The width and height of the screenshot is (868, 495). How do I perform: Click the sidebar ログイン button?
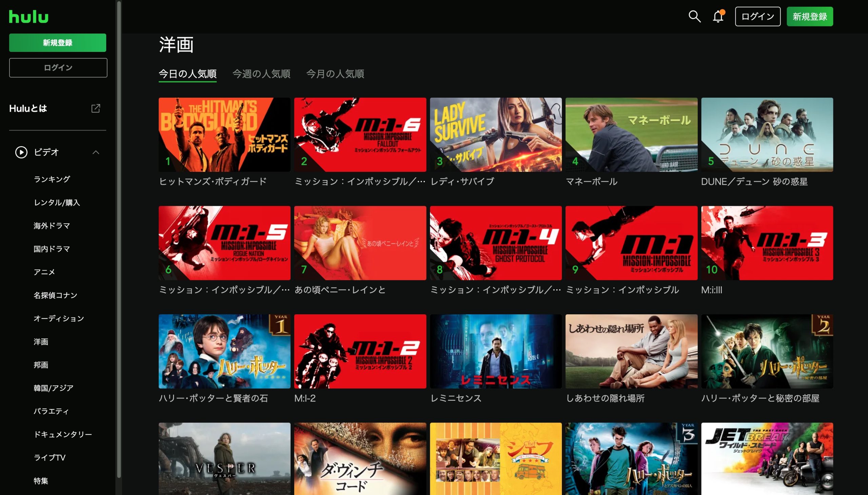[58, 68]
